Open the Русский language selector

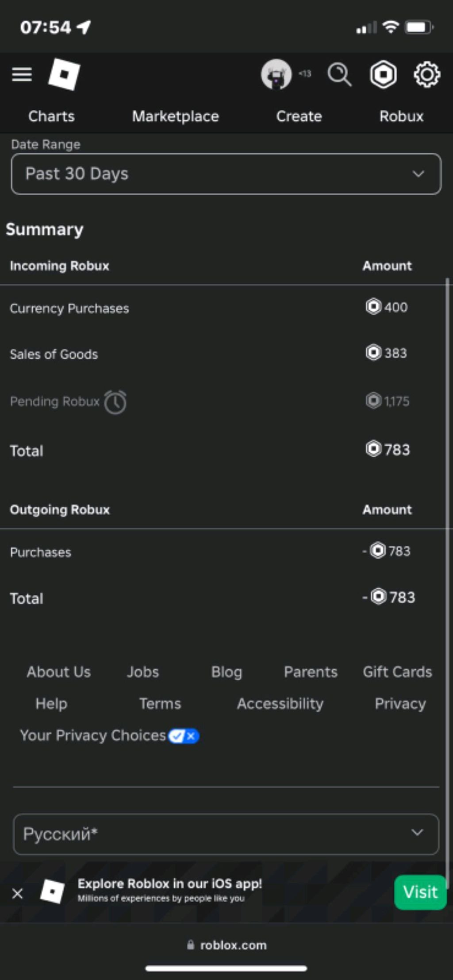(226, 834)
